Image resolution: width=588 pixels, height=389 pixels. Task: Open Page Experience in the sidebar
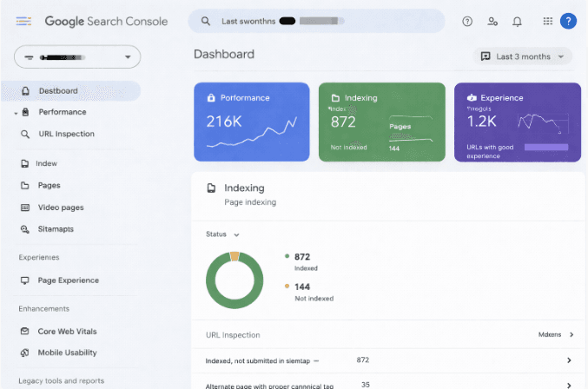coord(69,280)
